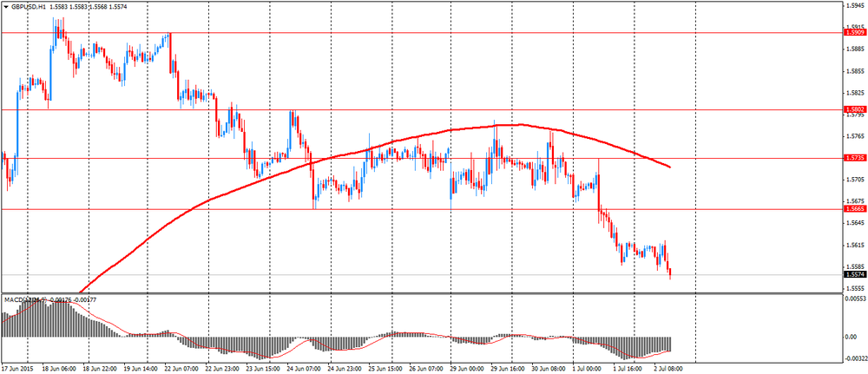Click the GBPUSD,H1 chart title text
868x374 pixels.
pyautogui.click(x=30, y=9)
